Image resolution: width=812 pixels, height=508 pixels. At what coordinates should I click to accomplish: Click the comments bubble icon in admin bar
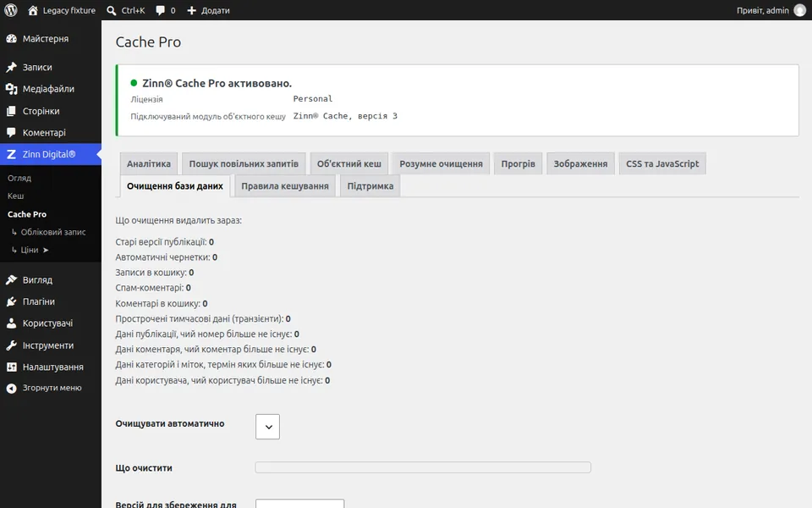tap(161, 10)
